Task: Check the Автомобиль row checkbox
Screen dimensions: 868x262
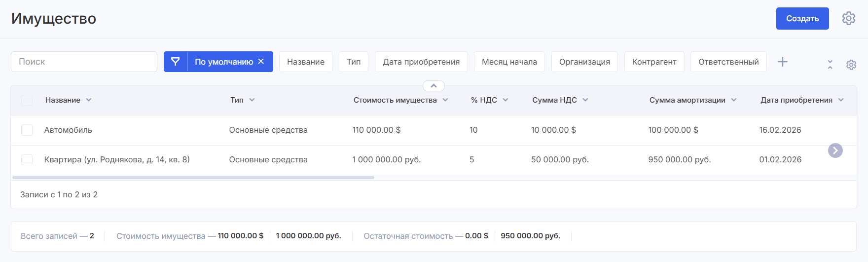Action: [27, 130]
